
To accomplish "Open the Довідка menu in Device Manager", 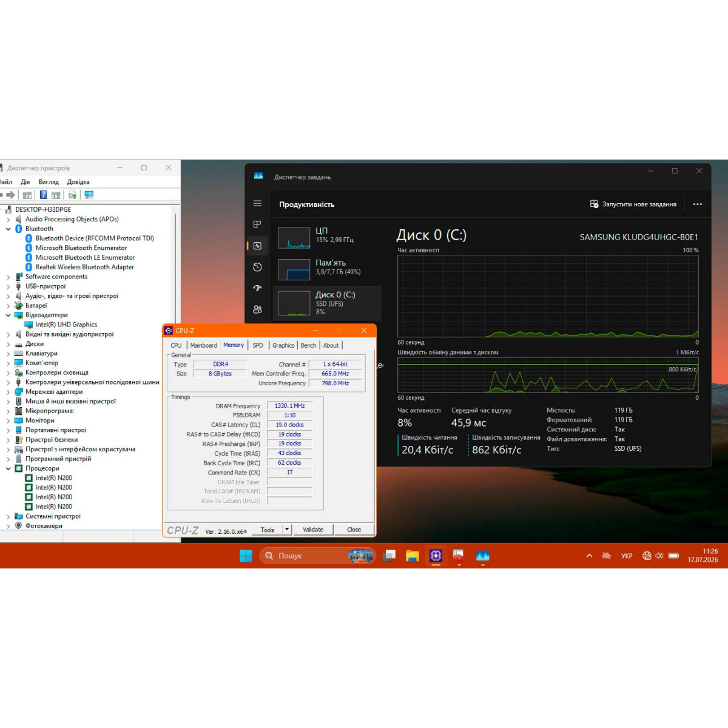I will (78, 182).
